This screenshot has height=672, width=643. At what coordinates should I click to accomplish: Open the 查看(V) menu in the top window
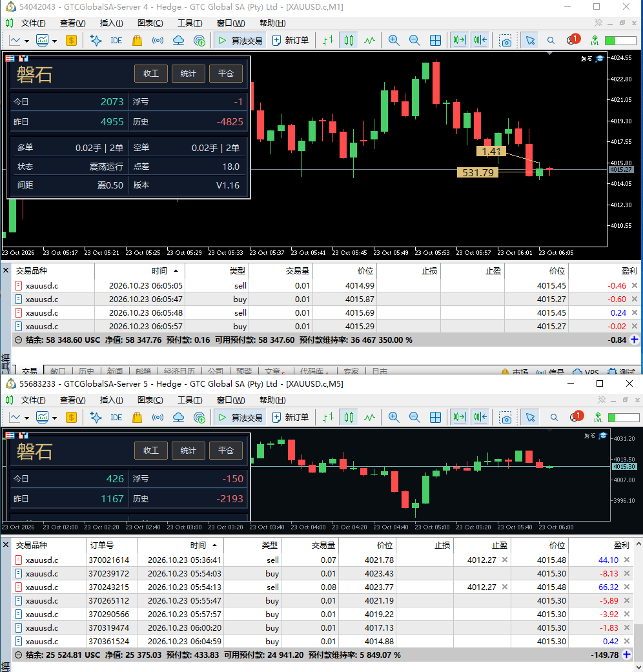click(x=72, y=23)
